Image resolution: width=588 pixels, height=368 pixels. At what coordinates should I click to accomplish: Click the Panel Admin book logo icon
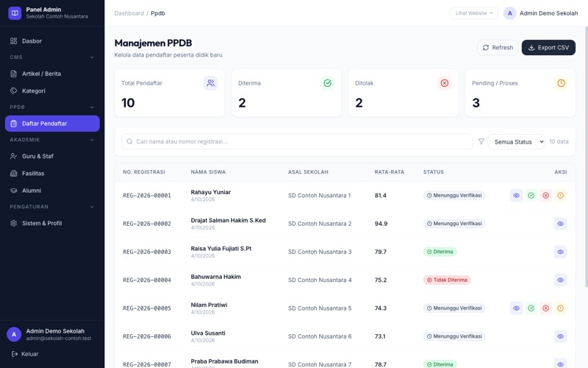pyautogui.click(x=15, y=13)
